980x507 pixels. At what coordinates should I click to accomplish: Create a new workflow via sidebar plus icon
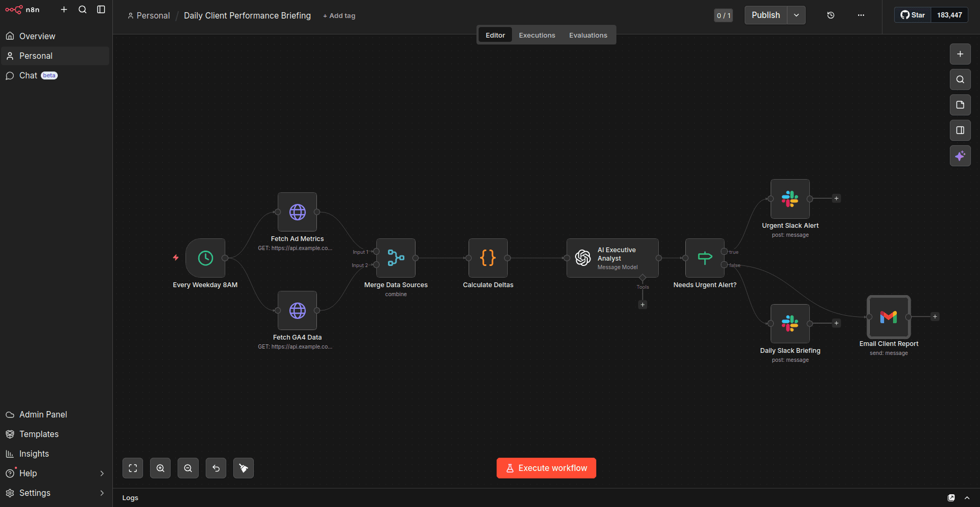pos(64,9)
